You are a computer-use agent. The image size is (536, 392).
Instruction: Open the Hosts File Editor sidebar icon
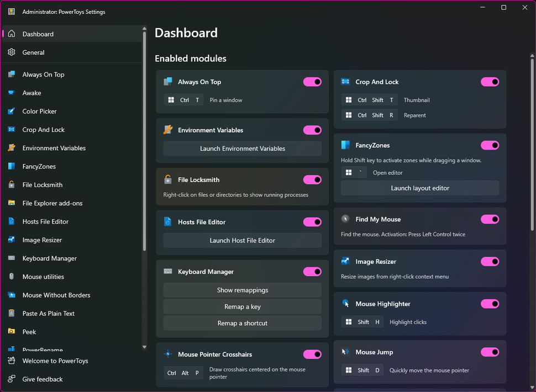point(12,221)
